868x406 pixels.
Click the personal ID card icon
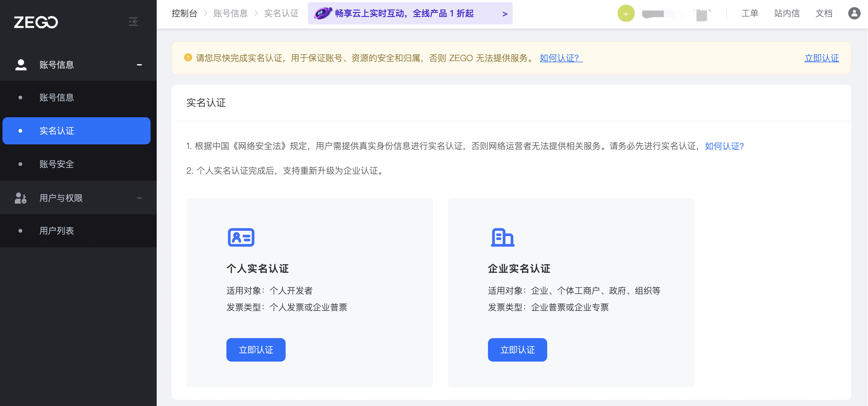click(x=241, y=238)
